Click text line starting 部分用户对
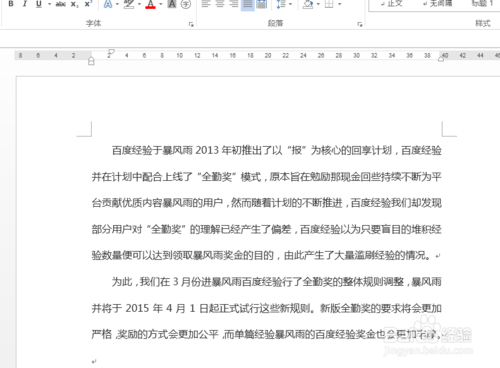This screenshot has height=368, width=500. coord(267,229)
